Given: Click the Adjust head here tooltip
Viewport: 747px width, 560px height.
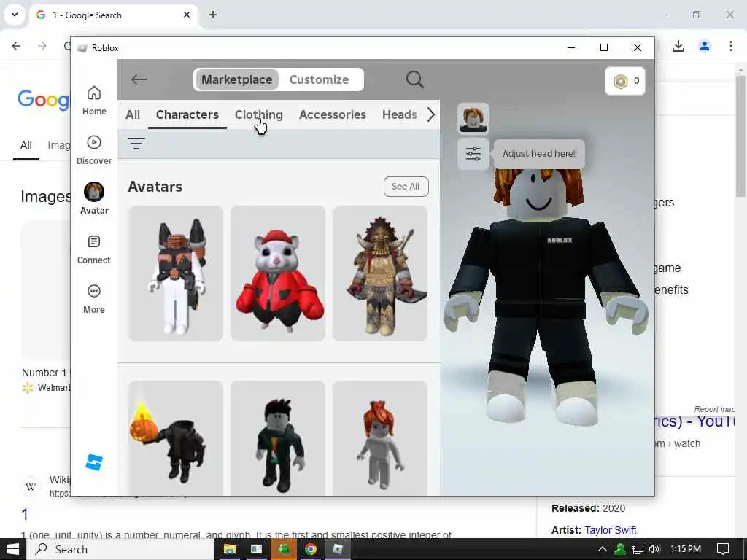Looking at the screenshot, I should pos(539,154).
